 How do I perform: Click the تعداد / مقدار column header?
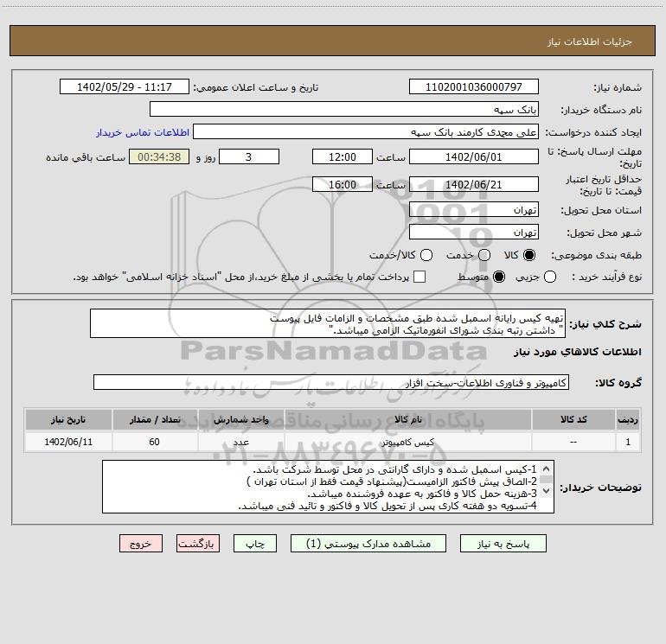point(155,420)
